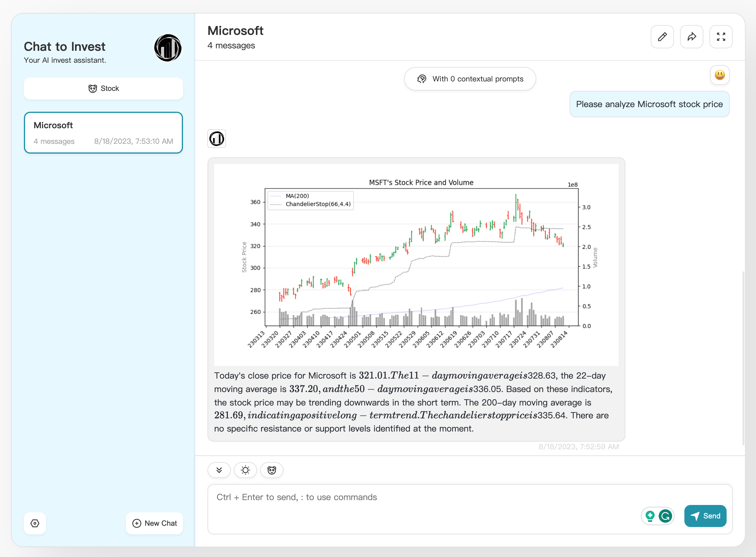Send the message with Send button
This screenshot has height=557, width=756.
click(x=705, y=516)
